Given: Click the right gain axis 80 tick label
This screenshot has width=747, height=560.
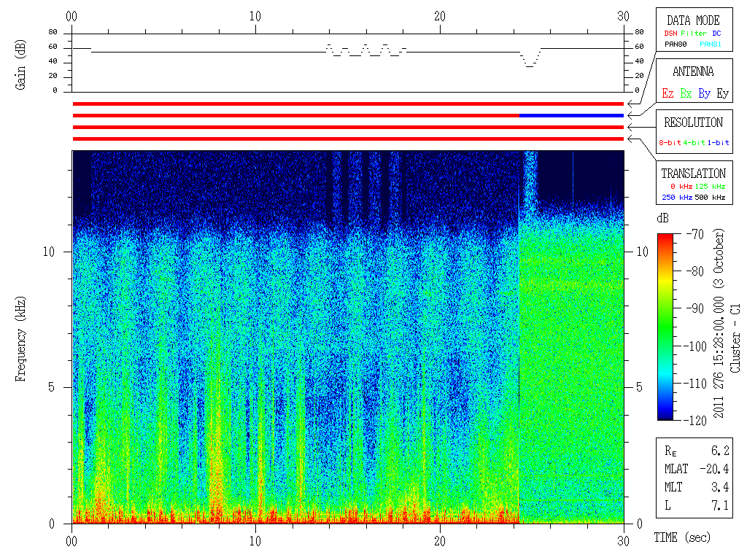Looking at the screenshot, I should point(639,32).
